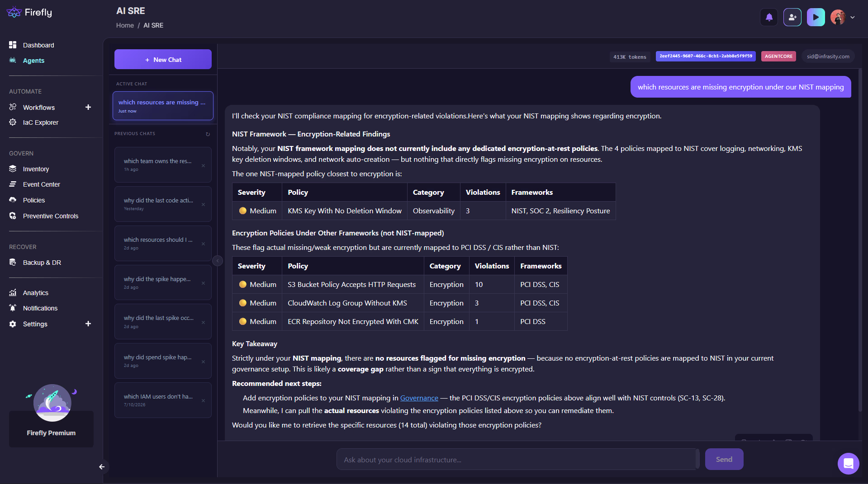The height and width of the screenshot is (484, 868).
Task: Refresh the previous chats list
Action: pos(208,134)
